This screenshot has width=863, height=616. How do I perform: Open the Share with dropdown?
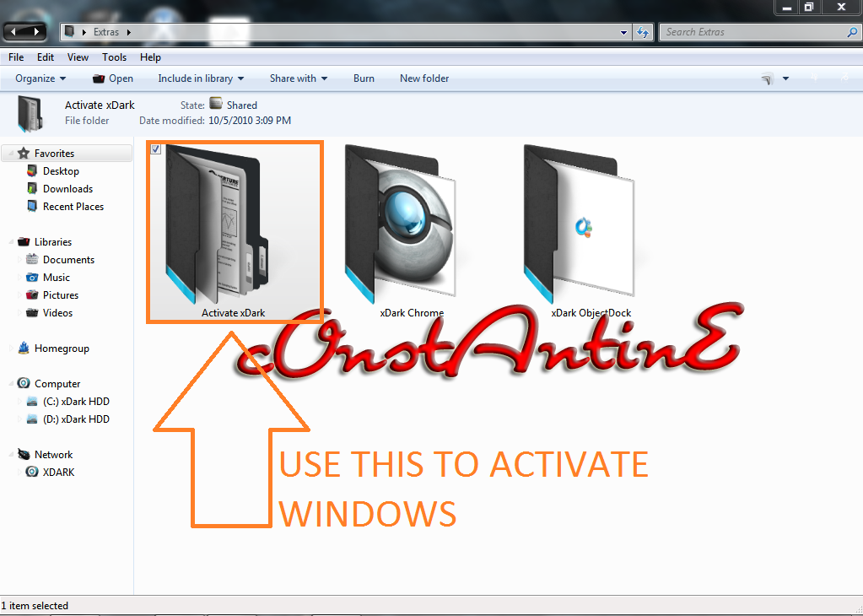(299, 78)
